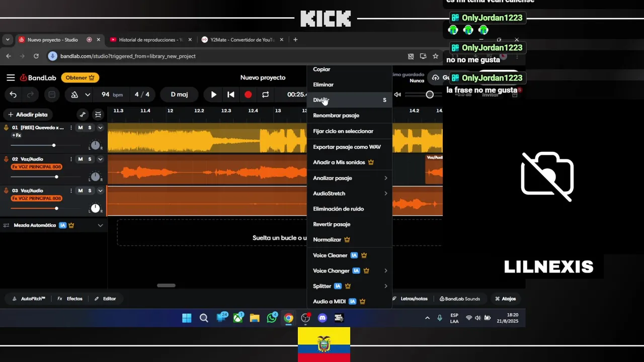Open the BandLab hamburger menu
644x362 pixels.
coord(11,77)
